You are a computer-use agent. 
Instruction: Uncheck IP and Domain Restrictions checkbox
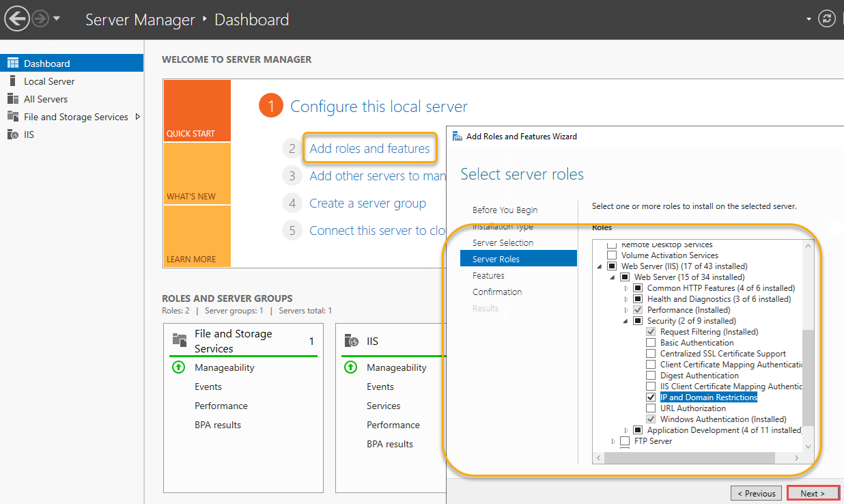tap(651, 397)
